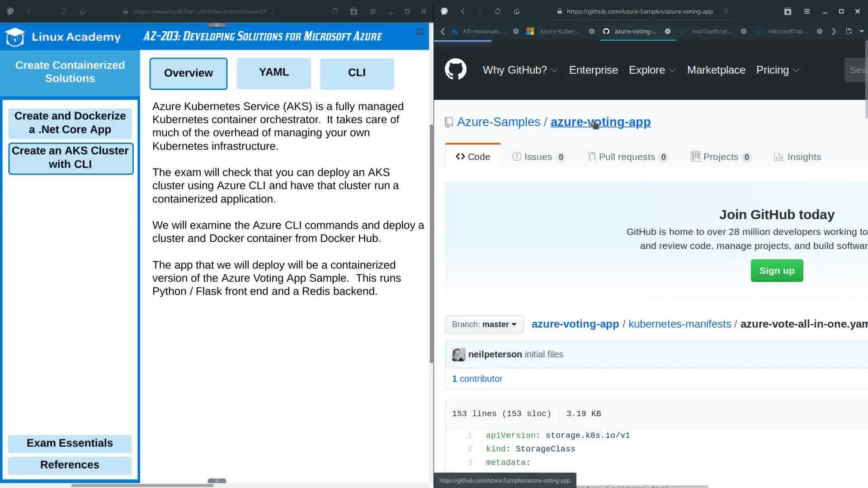Click home icon in GitHub browser
This screenshot has width=868, height=488.
point(517,11)
